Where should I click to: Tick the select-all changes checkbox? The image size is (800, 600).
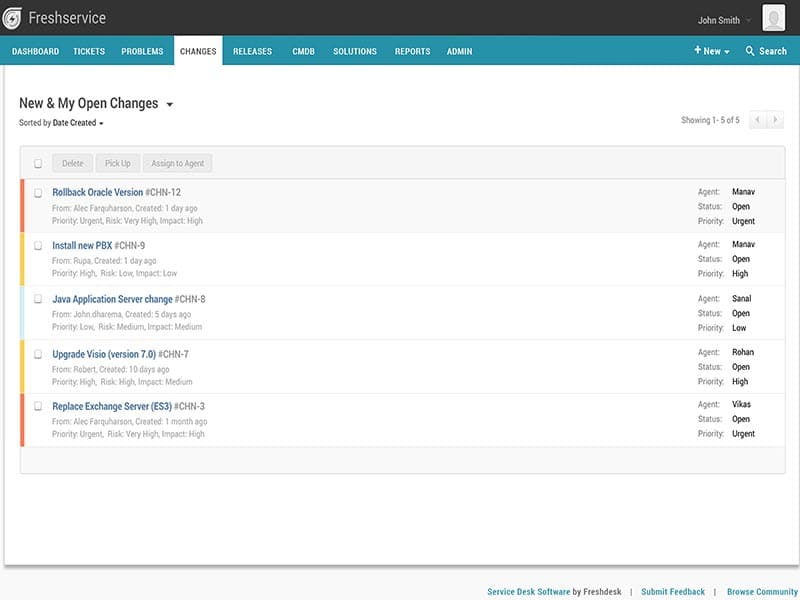(38, 164)
